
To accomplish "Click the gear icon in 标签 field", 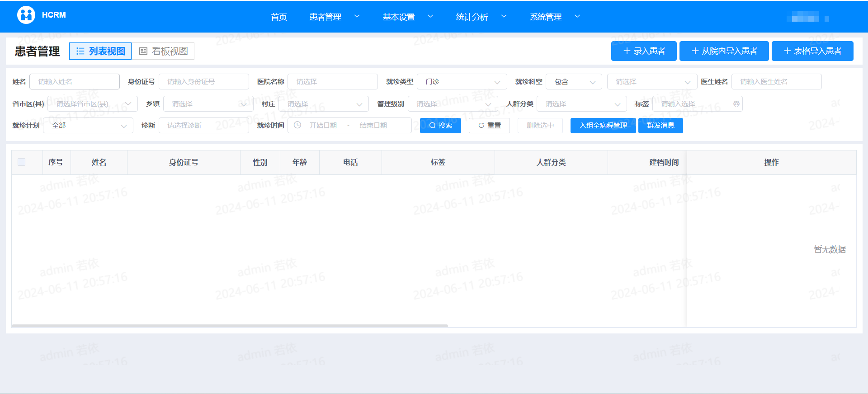I will pyautogui.click(x=736, y=104).
